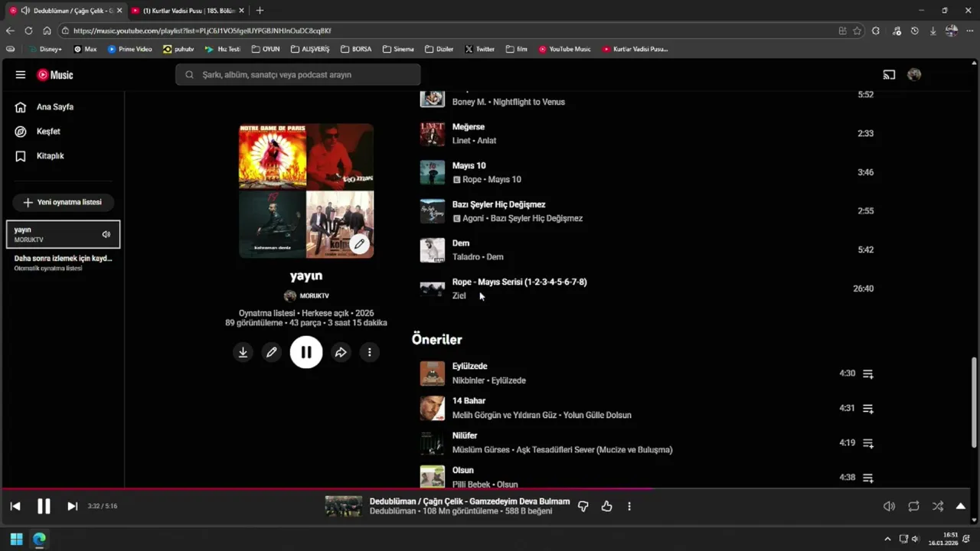Pause using the large white playlist button
Image resolution: width=980 pixels, height=551 pixels.
[x=306, y=352]
